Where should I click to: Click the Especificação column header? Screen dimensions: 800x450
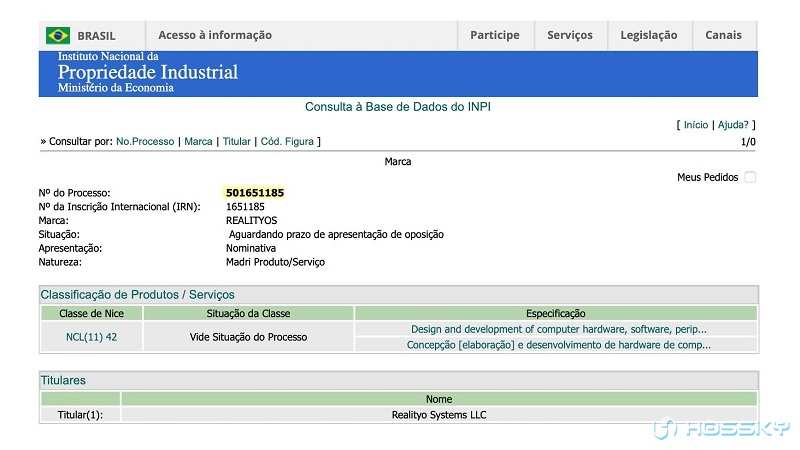click(x=556, y=313)
